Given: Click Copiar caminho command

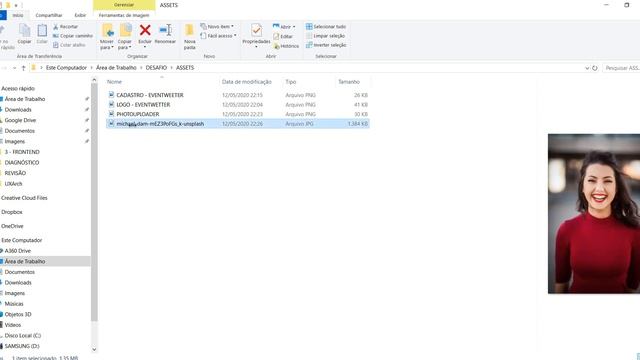Looking at the screenshot, I should coord(73,36).
